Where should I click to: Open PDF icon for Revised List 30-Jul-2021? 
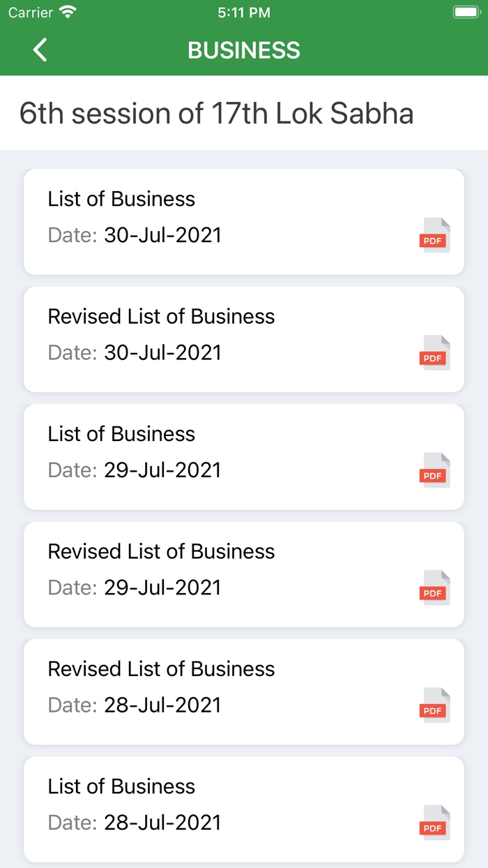434,353
